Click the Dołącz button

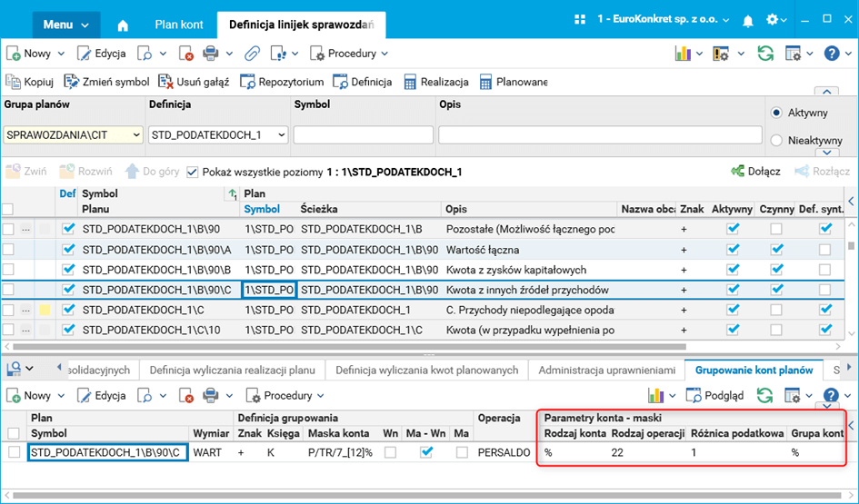pyautogui.click(x=755, y=172)
